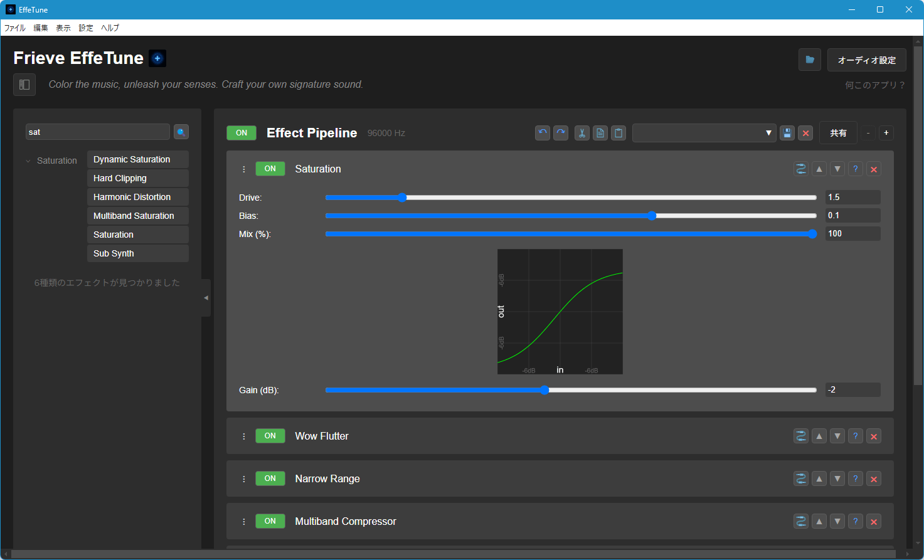
Task: Adjust the Drive slider
Action: tap(571, 198)
